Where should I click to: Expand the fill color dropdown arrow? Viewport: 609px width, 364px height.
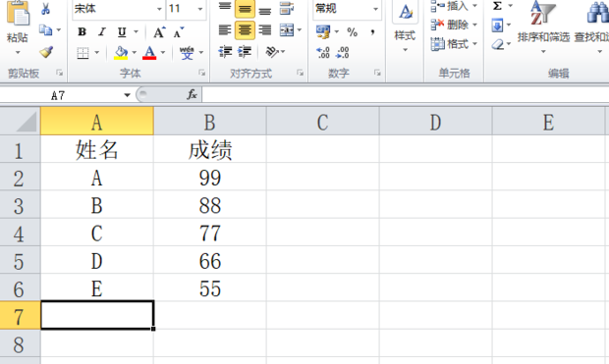pos(134,52)
